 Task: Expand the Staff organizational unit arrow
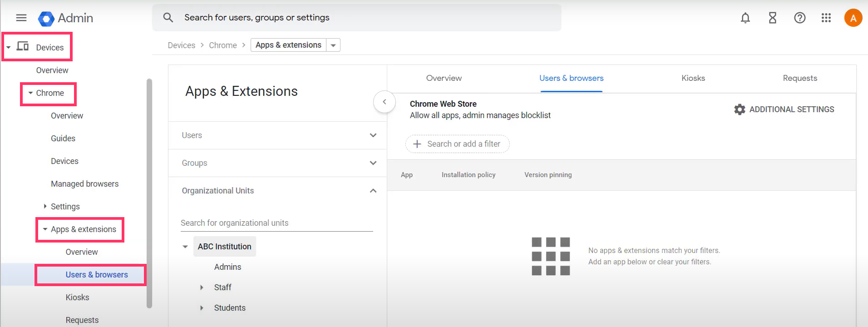click(x=202, y=287)
